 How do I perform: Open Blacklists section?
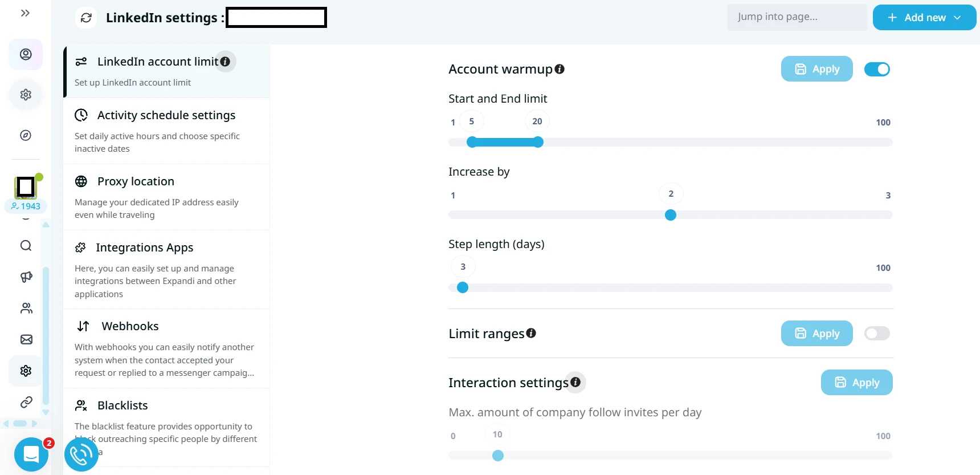pyautogui.click(x=166, y=428)
